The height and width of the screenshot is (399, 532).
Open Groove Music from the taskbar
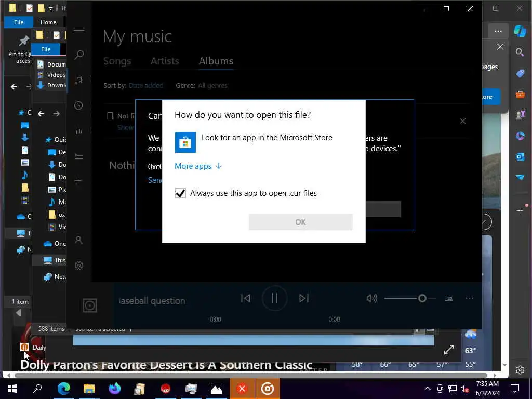point(268,389)
